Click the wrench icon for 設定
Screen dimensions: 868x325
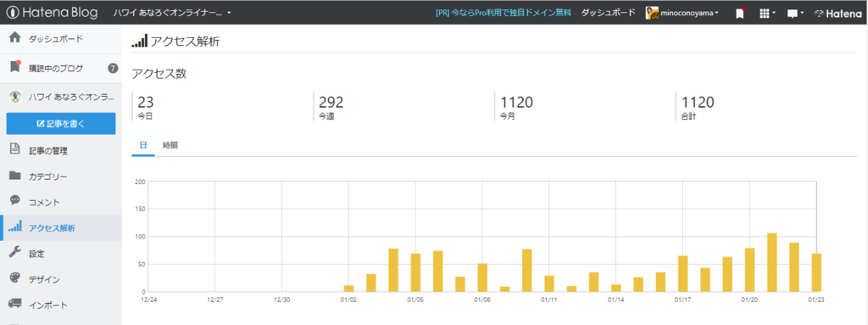point(15,253)
